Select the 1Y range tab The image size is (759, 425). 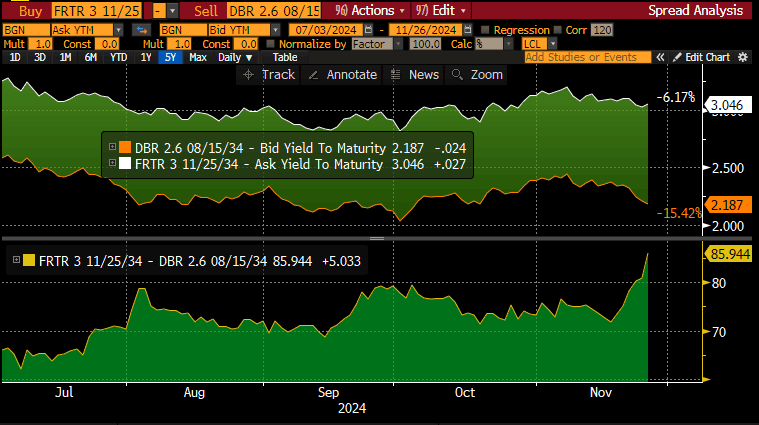click(146, 57)
